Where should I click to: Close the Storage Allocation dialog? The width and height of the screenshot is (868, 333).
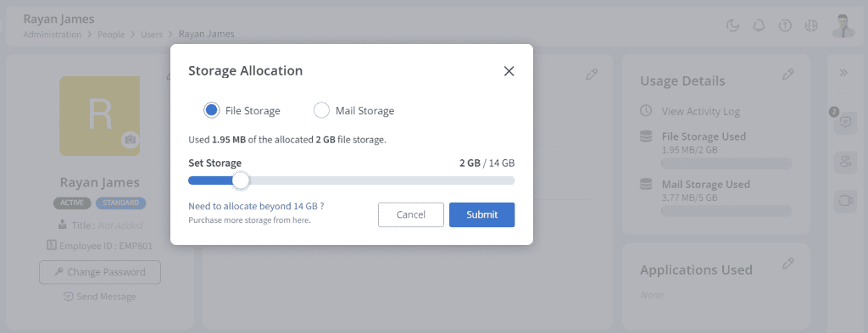[x=509, y=71]
